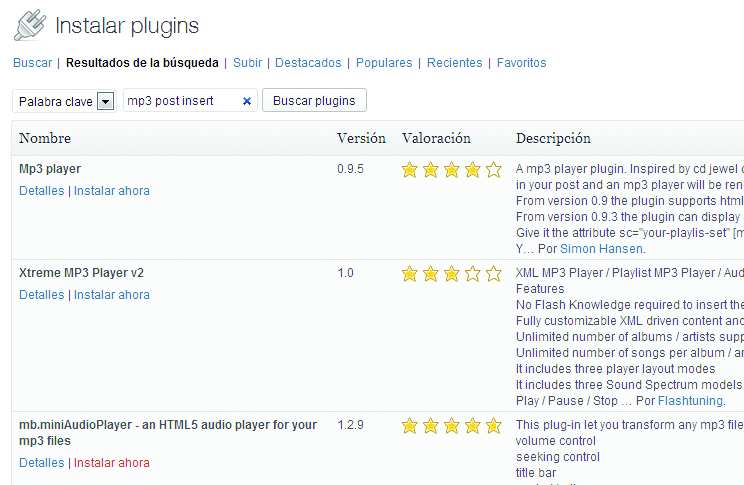Open the Favoritos tab
The height and width of the screenshot is (485, 744).
521,63
